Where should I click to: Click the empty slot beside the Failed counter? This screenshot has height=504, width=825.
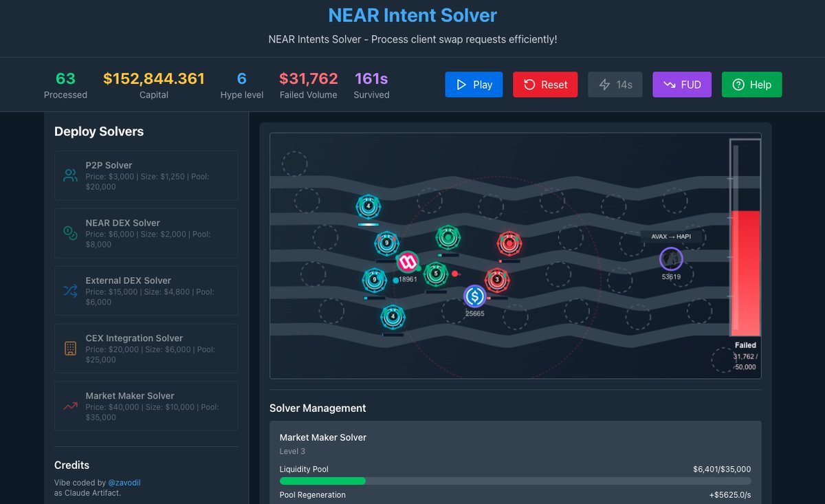coord(723,360)
